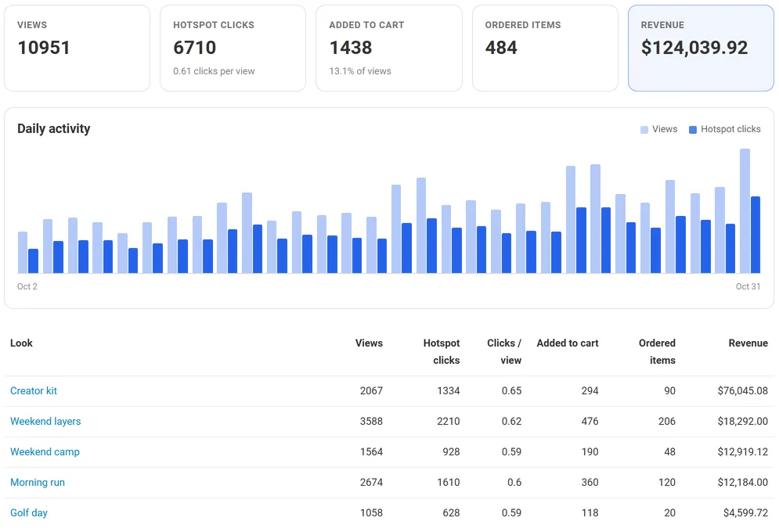779x532 pixels.
Task: Click Golf day revenue $4,599.72
Action: [745, 512]
